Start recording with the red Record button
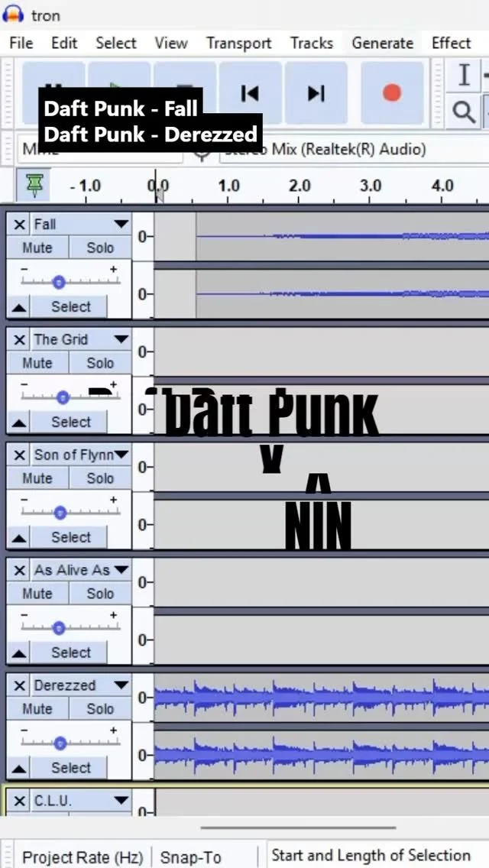 (x=392, y=93)
